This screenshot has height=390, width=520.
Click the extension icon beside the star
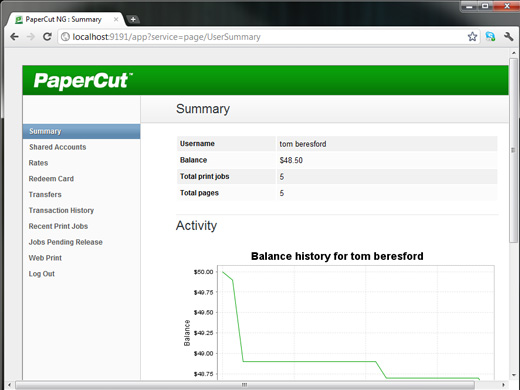[x=490, y=37]
